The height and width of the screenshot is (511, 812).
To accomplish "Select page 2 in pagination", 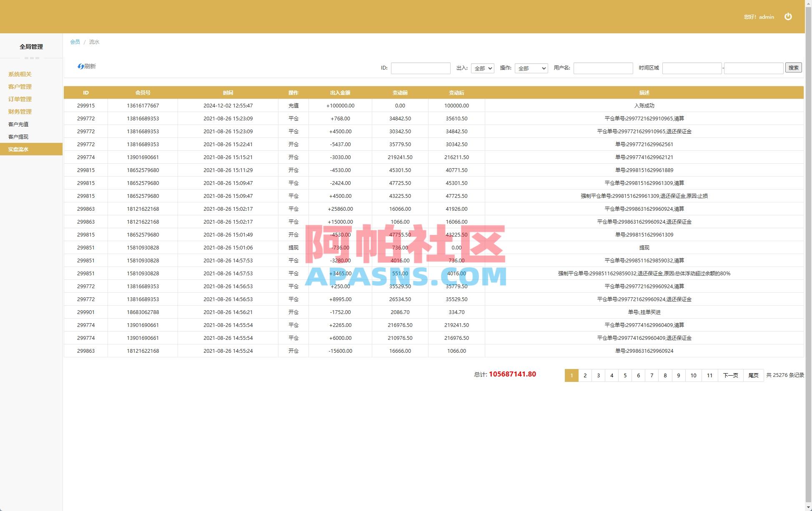I will [585, 375].
